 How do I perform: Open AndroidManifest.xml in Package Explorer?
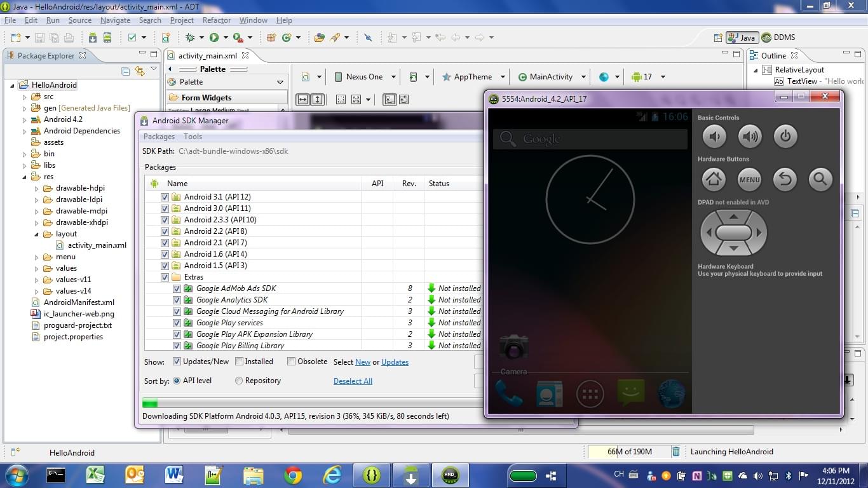tap(79, 302)
